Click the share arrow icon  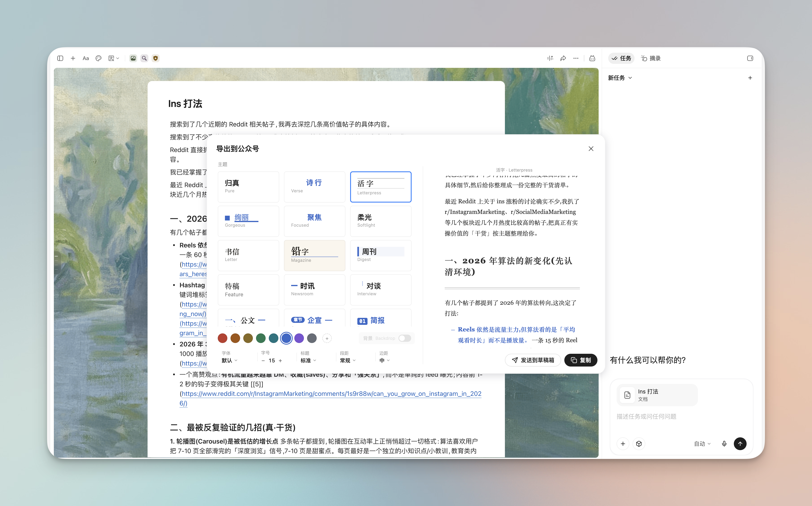pos(563,58)
